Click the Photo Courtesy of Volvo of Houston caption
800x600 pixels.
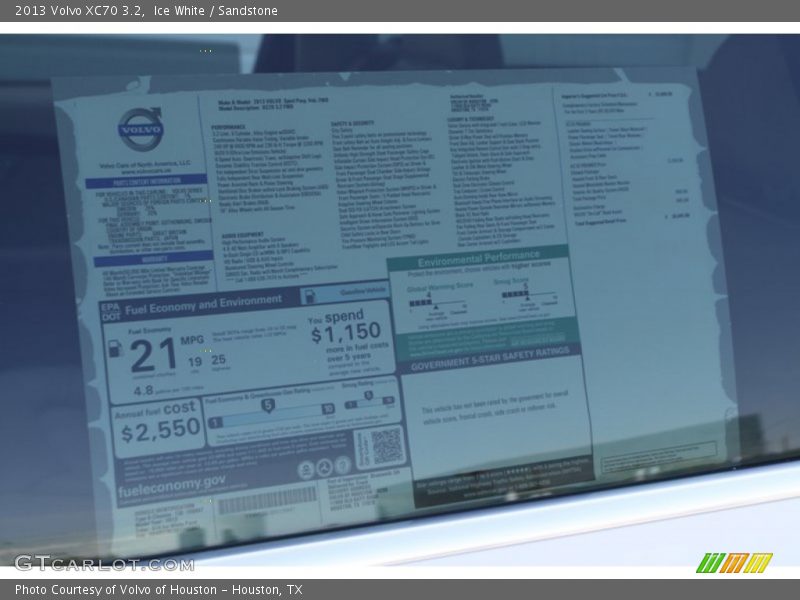click(158, 590)
